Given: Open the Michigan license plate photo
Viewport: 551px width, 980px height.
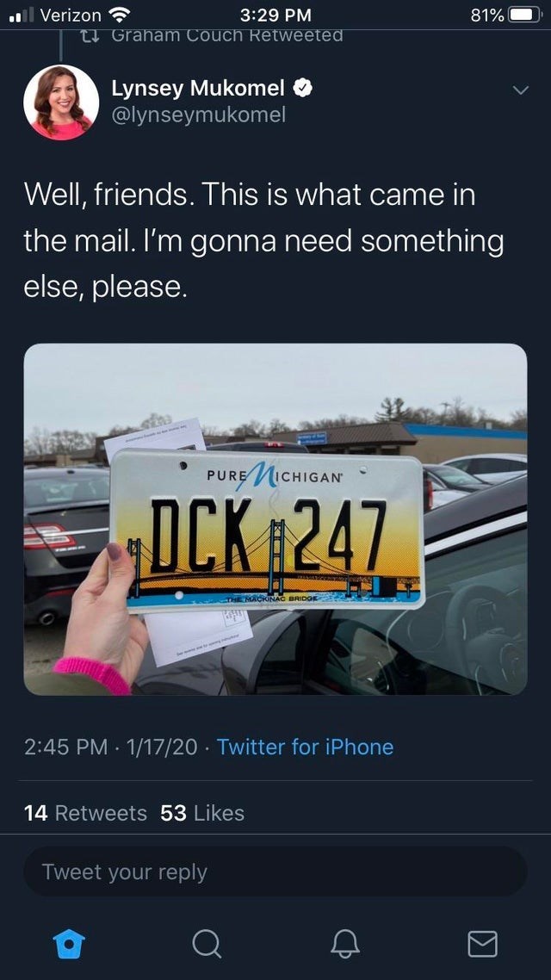Looking at the screenshot, I should tap(275, 519).
